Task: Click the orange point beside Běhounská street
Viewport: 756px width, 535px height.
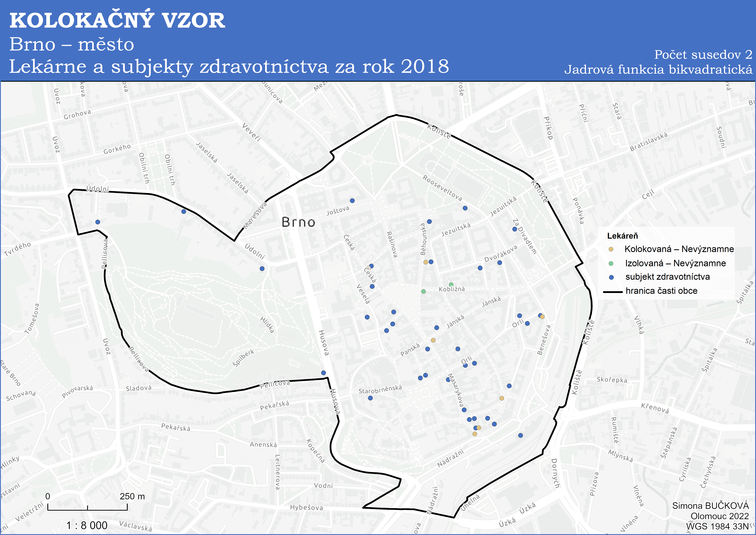Action: (425, 262)
